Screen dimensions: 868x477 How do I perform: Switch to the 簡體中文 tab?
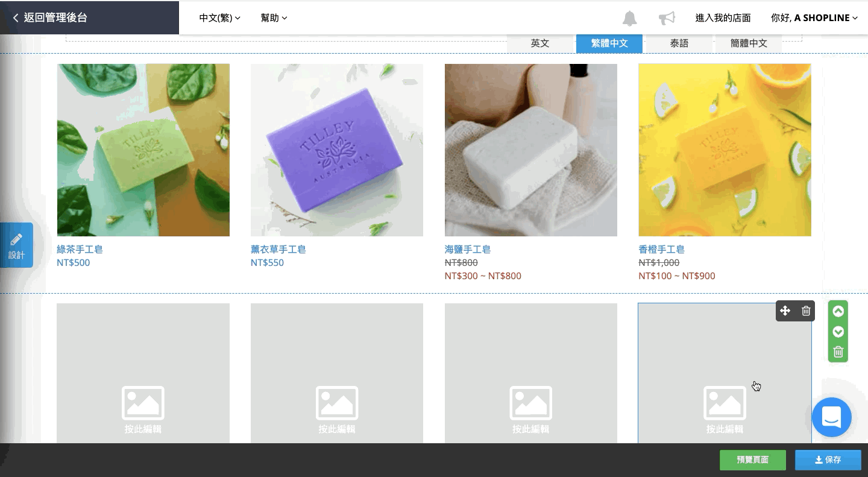click(749, 43)
